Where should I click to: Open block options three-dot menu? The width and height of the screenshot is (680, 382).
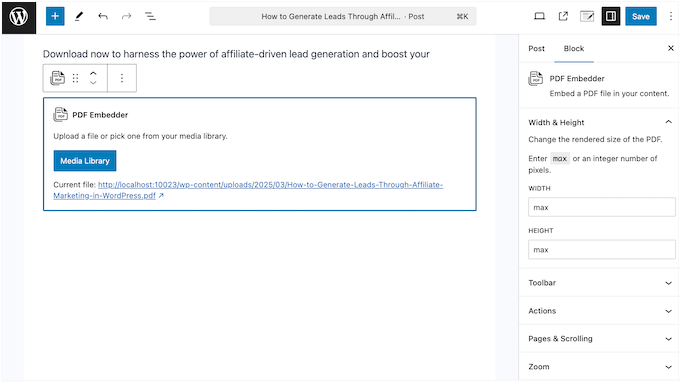122,78
